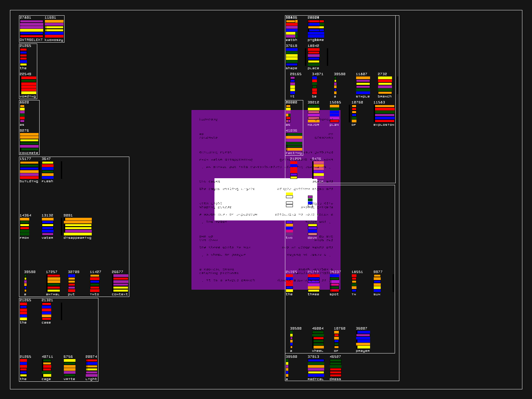Image resolution: width=532 pixels, height=399 pixels.
Task: Click the red bar stack labeled wording
Action: [x=29, y=85]
